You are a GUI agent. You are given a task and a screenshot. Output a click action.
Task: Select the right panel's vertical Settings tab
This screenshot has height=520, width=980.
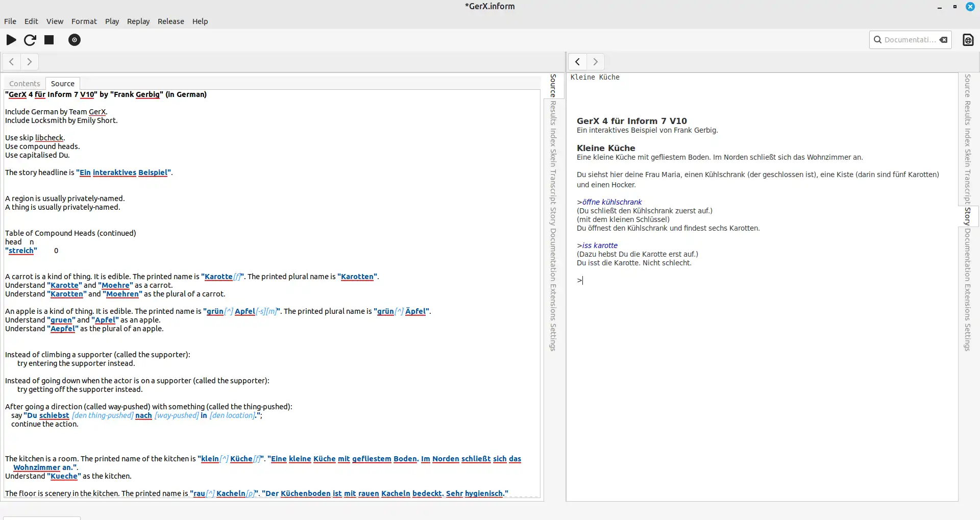tap(968, 337)
